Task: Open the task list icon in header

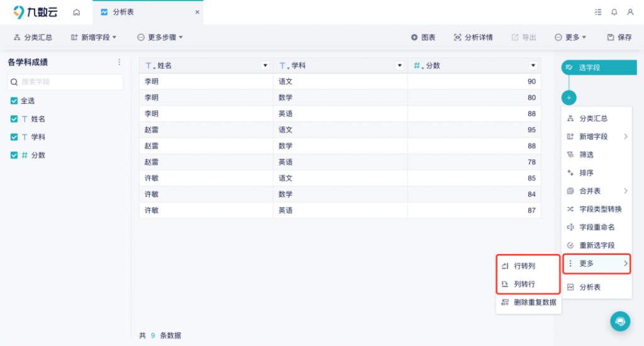Action: (x=597, y=12)
